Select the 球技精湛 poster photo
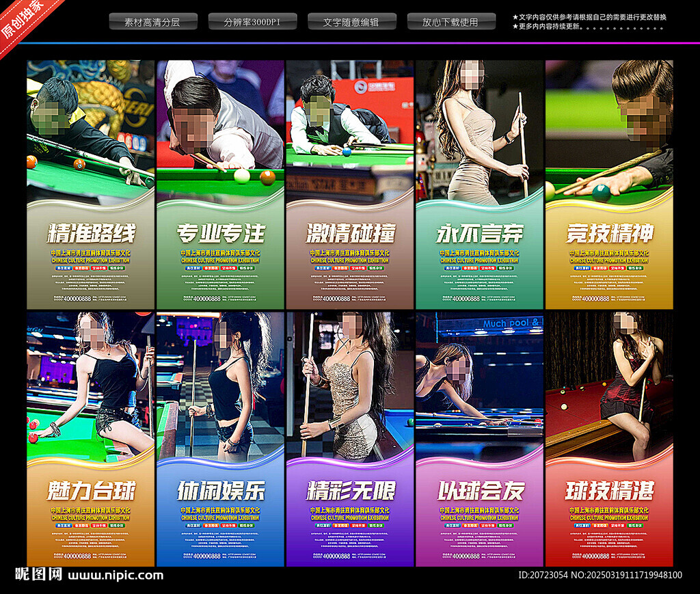The width and height of the screenshot is (700, 594). click(x=609, y=386)
